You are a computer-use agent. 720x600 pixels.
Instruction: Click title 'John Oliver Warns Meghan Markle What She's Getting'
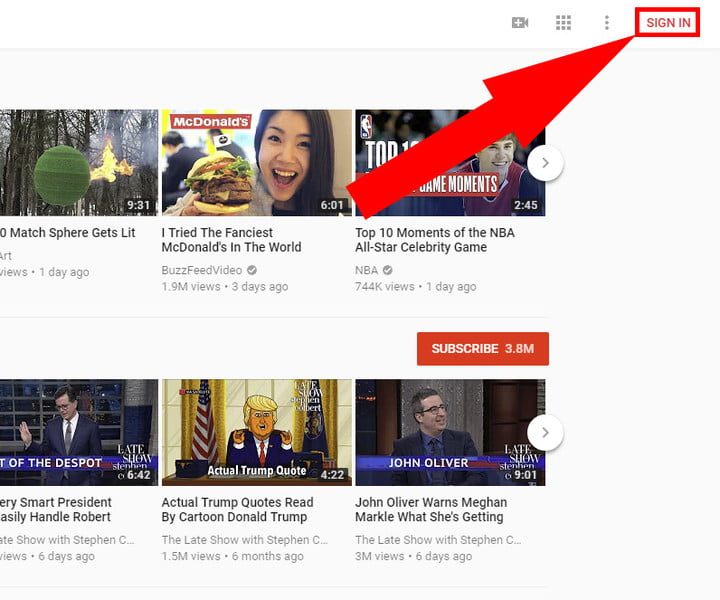(x=431, y=510)
